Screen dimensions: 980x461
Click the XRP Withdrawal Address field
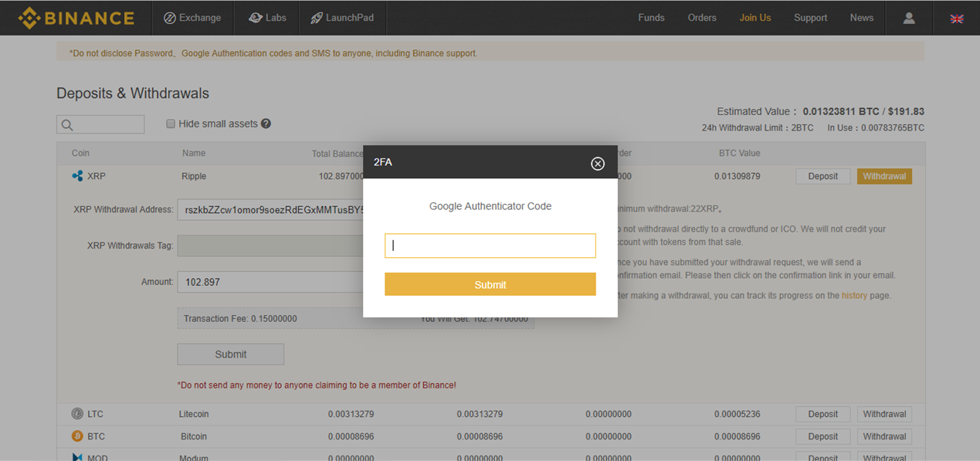pyautogui.click(x=270, y=209)
